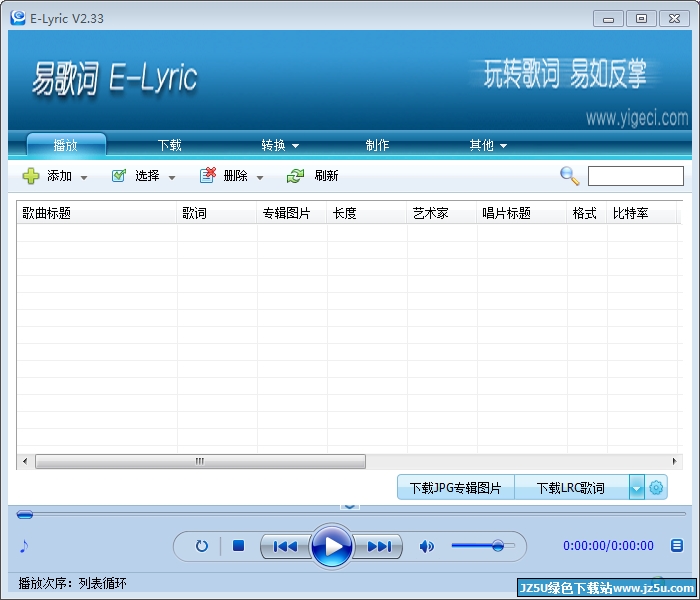Skip to the next track
The image size is (700, 600).
tap(379, 546)
